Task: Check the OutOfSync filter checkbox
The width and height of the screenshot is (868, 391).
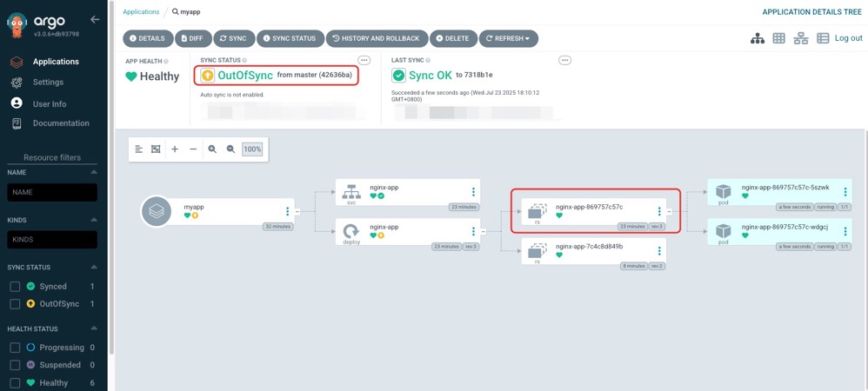Action: [15, 304]
